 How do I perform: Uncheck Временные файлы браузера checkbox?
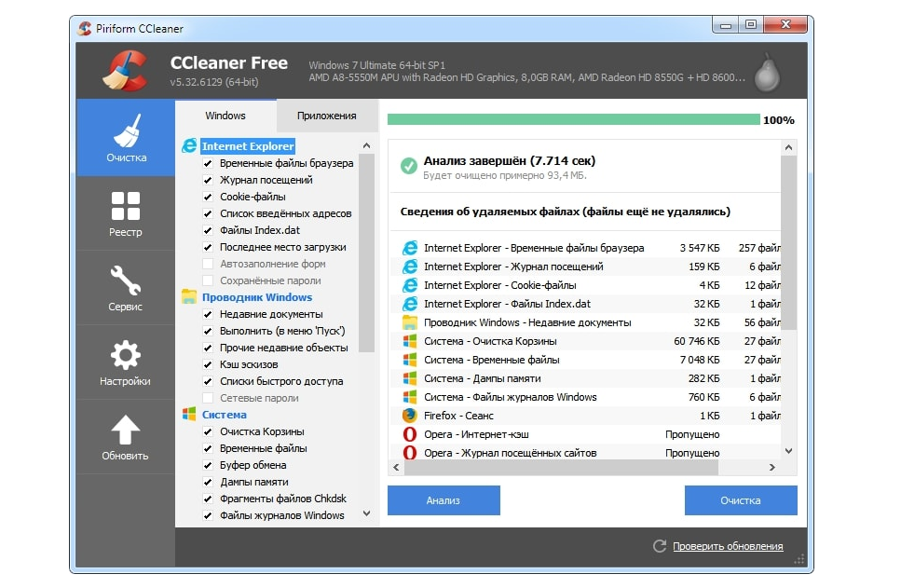(208, 163)
